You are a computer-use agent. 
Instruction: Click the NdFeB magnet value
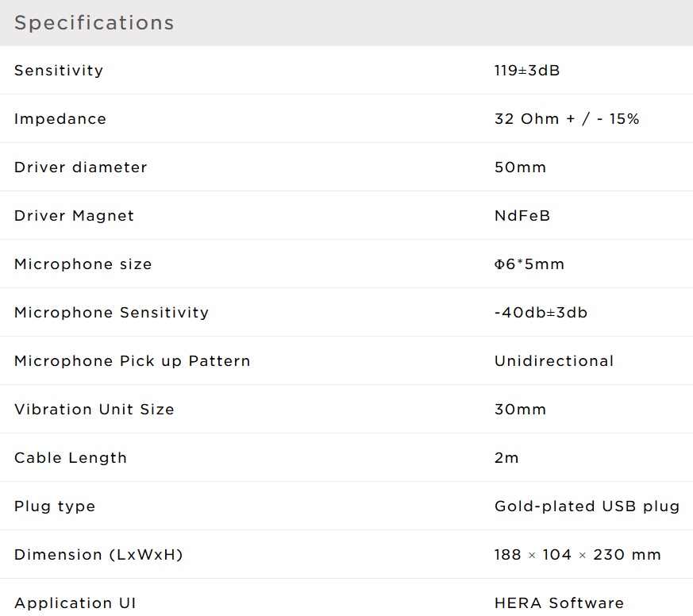522,216
